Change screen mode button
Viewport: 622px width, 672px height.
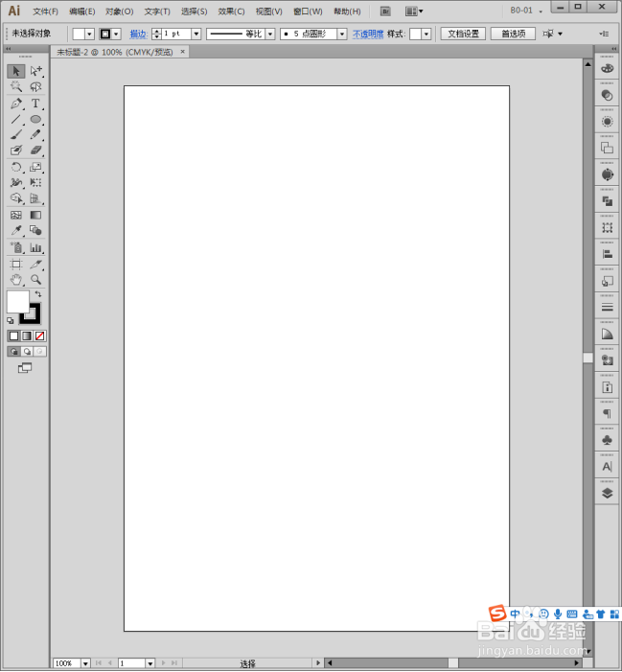point(25,368)
